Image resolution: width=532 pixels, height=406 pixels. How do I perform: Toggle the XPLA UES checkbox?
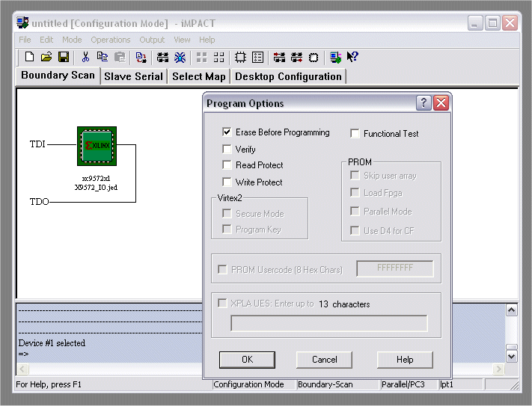point(222,303)
